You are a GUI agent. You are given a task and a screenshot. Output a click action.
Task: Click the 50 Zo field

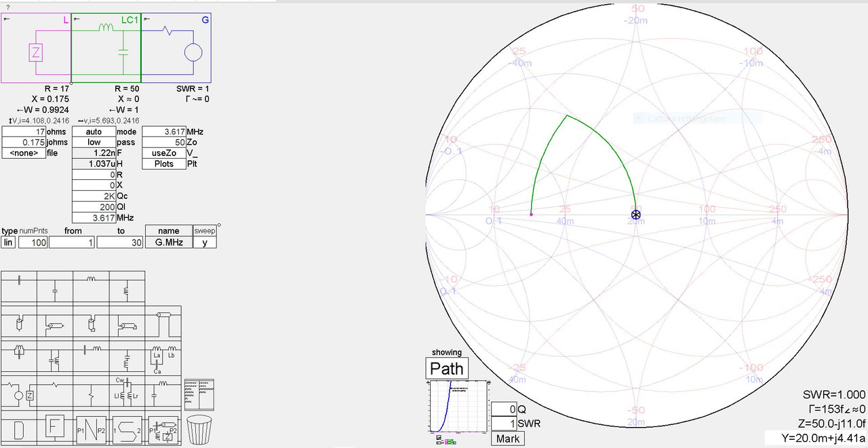[x=164, y=143]
